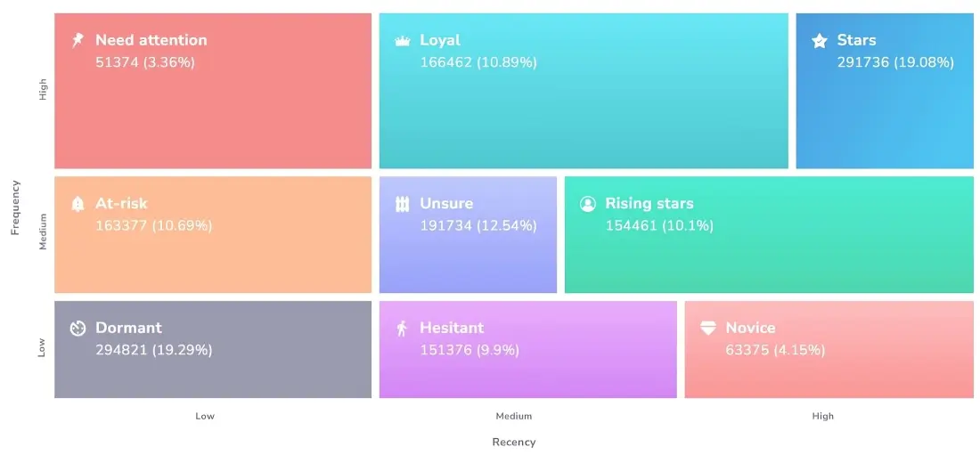This screenshot has width=980, height=455.
Task: Click the Frequency axis label
Action: (x=16, y=207)
